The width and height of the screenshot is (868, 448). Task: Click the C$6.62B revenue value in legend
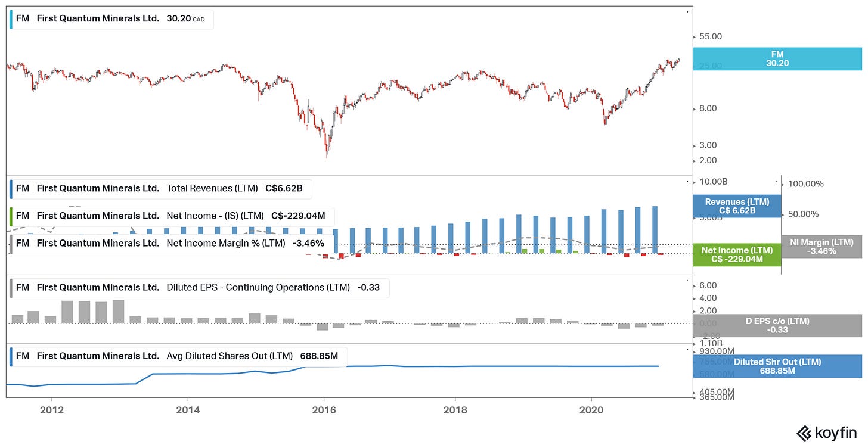point(284,188)
